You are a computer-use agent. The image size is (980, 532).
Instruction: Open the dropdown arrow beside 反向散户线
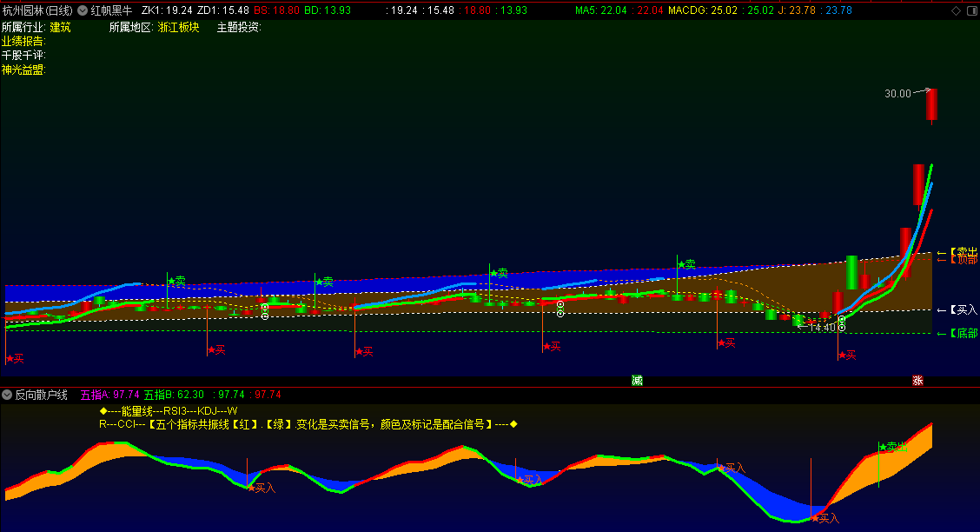pyautogui.click(x=7, y=395)
